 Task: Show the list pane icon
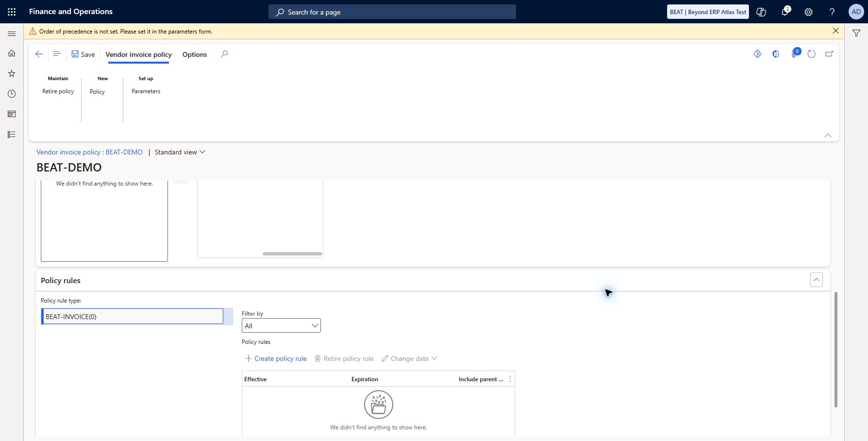57,54
